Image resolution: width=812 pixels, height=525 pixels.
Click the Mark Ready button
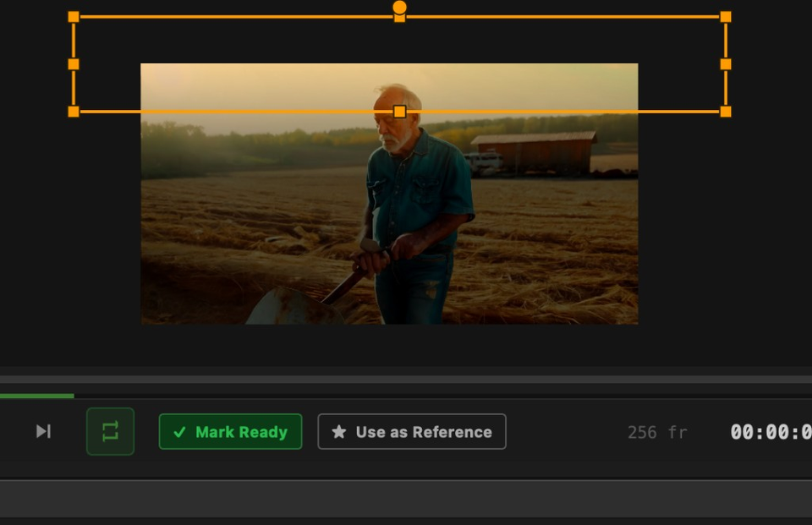pyautogui.click(x=230, y=432)
